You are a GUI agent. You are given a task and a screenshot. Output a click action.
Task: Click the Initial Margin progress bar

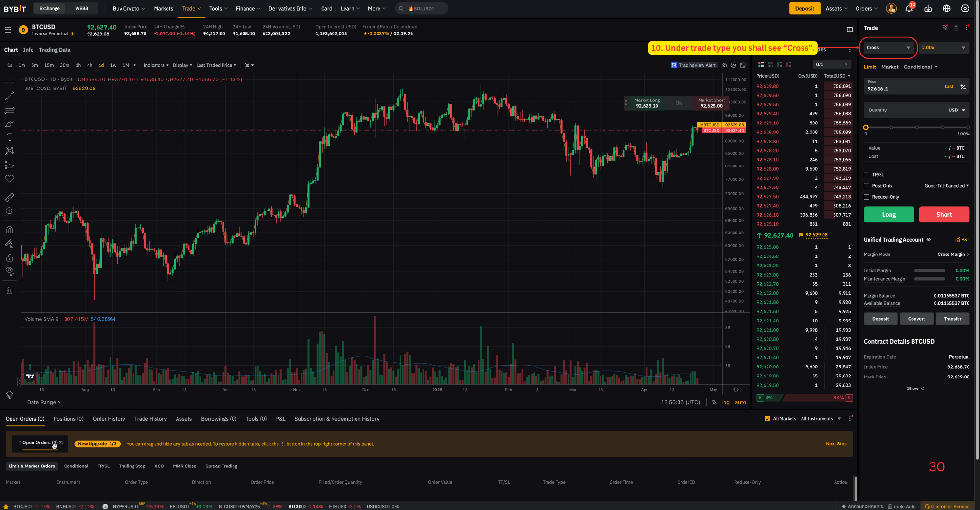(x=929, y=271)
